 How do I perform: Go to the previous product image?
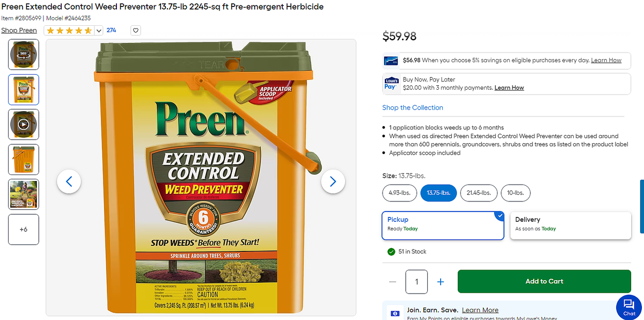click(x=69, y=181)
